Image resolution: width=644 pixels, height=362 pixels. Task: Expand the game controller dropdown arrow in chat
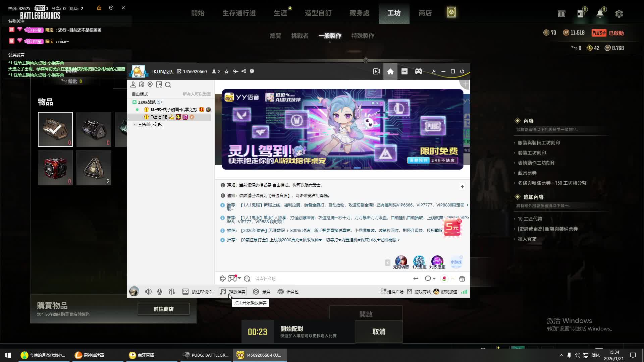239,278
